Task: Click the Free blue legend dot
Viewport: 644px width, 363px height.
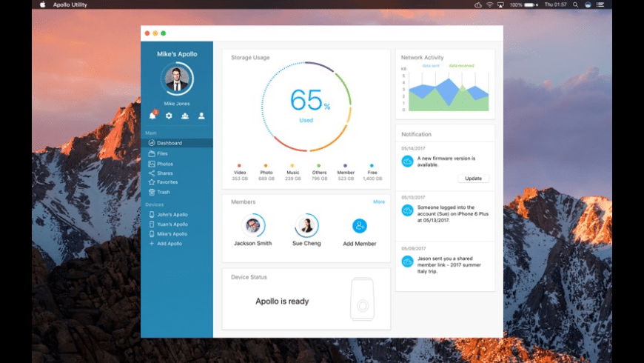Action: pos(372,166)
